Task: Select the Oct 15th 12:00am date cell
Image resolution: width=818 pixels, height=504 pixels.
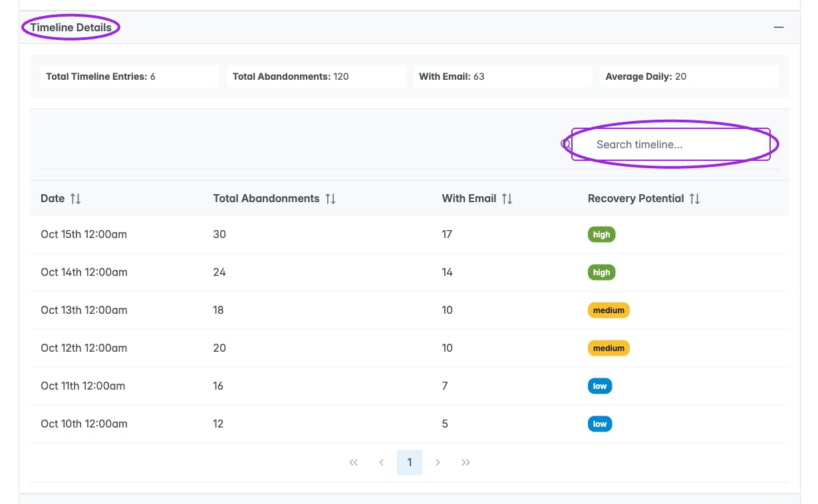Action: [x=84, y=234]
